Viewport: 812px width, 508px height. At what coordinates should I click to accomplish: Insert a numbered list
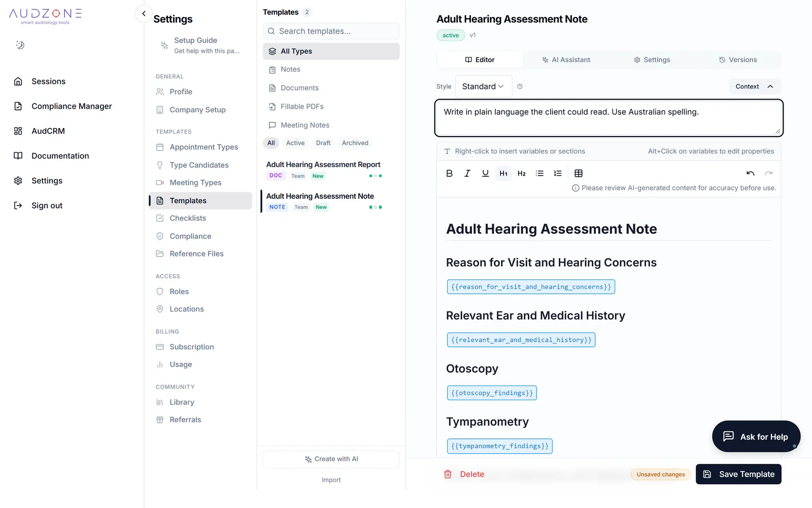point(558,173)
